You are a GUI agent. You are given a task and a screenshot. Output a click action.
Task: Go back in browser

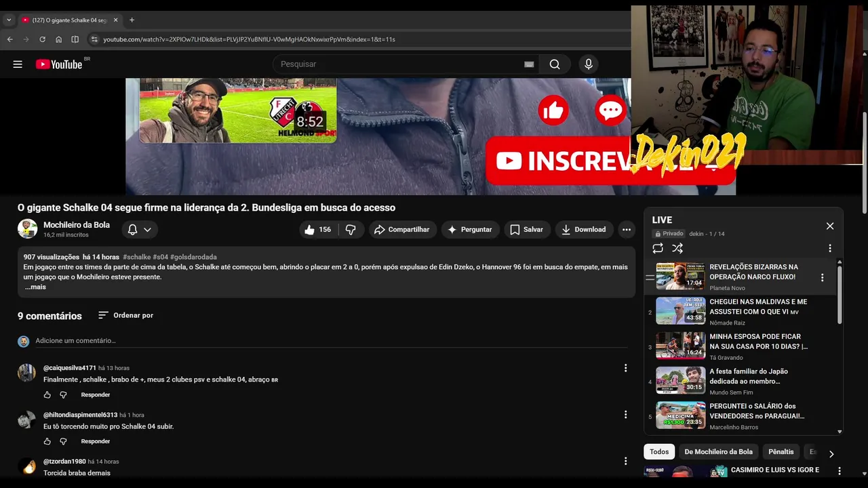[x=9, y=39]
